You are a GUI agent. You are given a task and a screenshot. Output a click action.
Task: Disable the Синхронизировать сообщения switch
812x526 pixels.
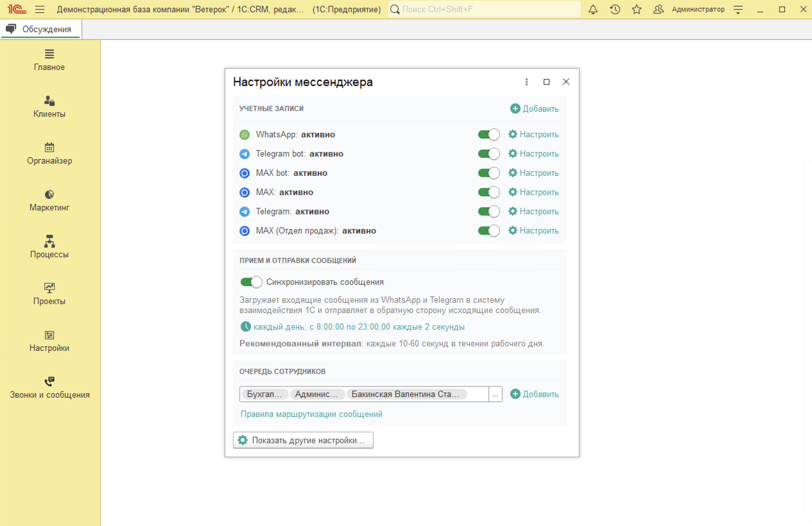click(x=252, y=282)
